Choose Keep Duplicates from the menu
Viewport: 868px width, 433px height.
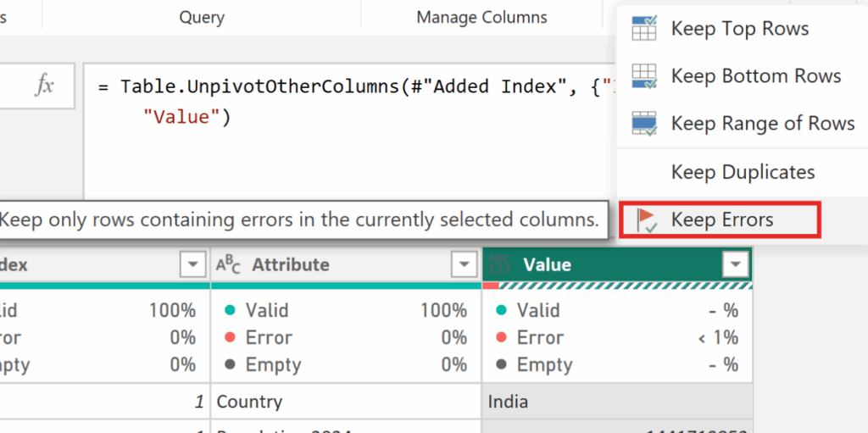point(743,172)
